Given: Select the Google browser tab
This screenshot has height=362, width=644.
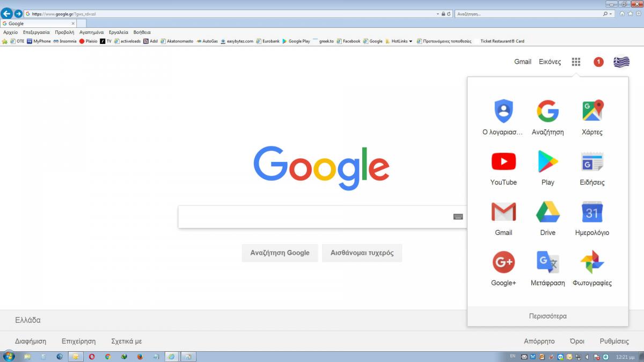Looking at the screenshot, I should (x=39, y=24).
